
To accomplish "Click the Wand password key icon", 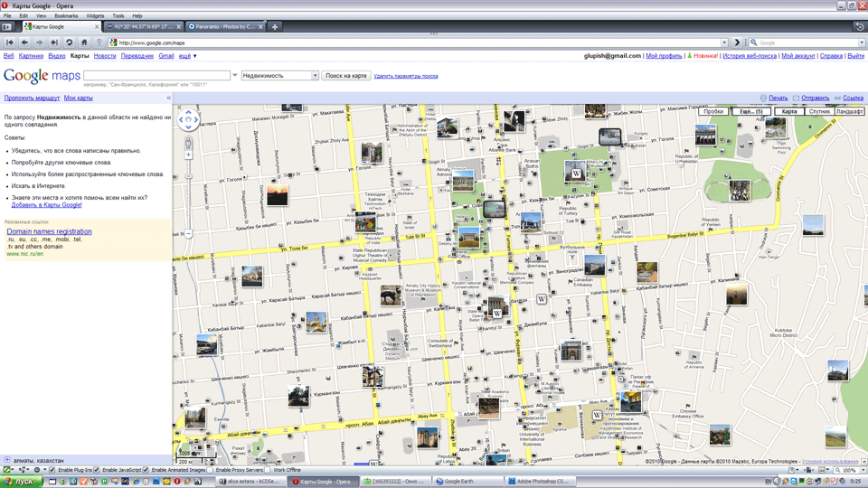I will [99, 42].
